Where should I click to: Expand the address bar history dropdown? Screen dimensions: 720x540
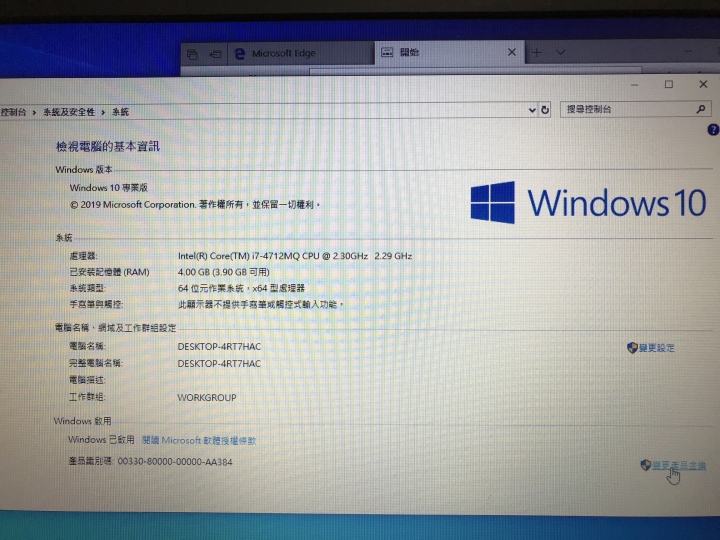(532, 110)
